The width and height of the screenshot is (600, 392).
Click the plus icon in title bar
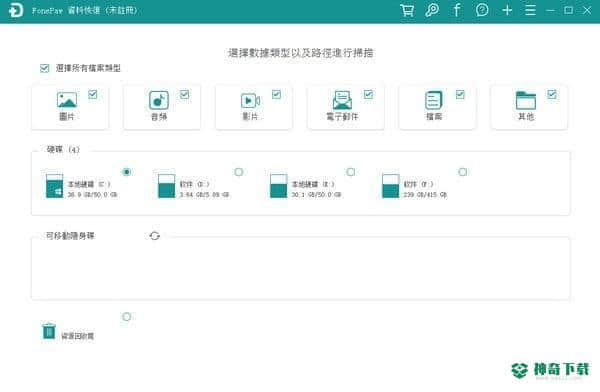pos(507,10)
